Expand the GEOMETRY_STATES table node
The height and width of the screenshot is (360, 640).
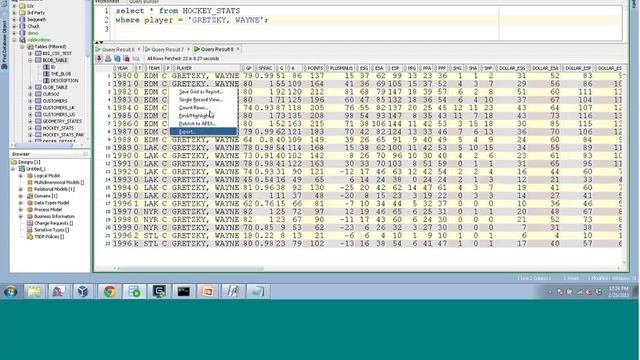click(30, 121)
